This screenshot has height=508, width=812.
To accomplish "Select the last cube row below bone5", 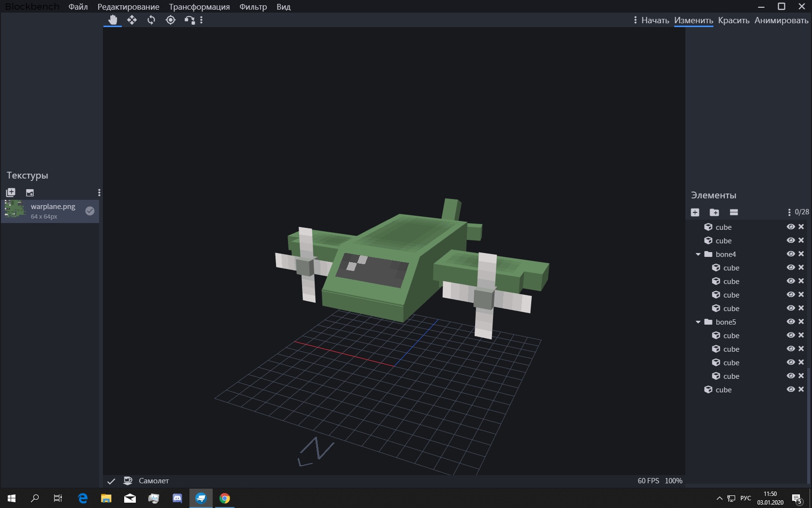I will click(747, 389).
